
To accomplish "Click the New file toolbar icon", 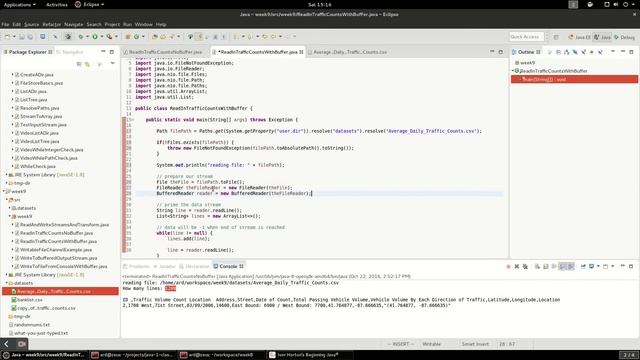I will point(7,37).
